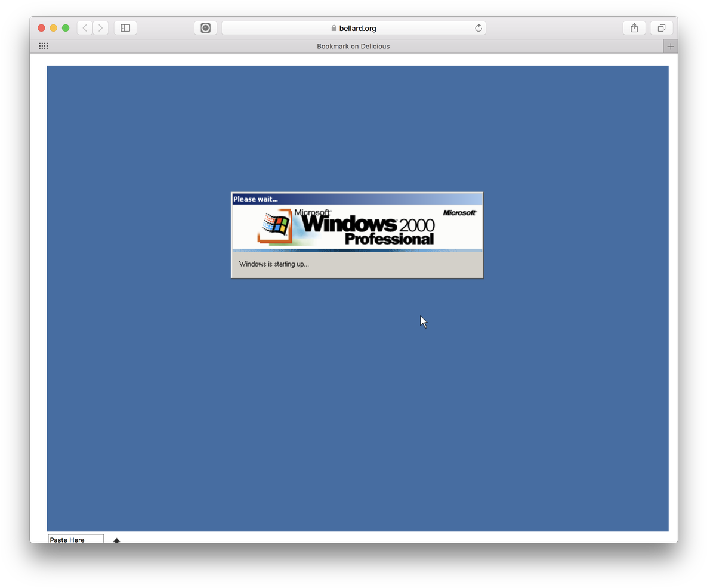Viewport: 707px width, 588px height.
Task: Select the Bookmark on Delicious tab
Action: click(353, 46)
